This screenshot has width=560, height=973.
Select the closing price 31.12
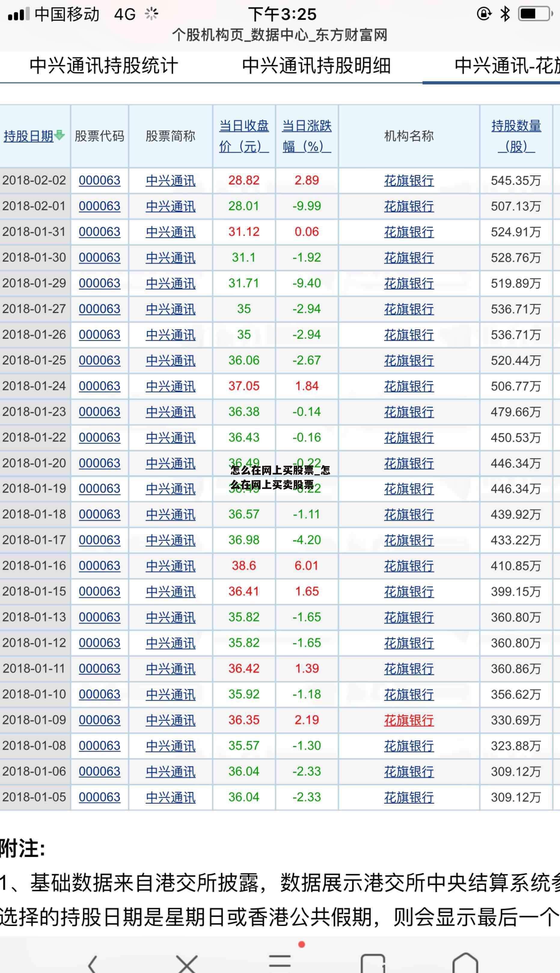(244, 232)
